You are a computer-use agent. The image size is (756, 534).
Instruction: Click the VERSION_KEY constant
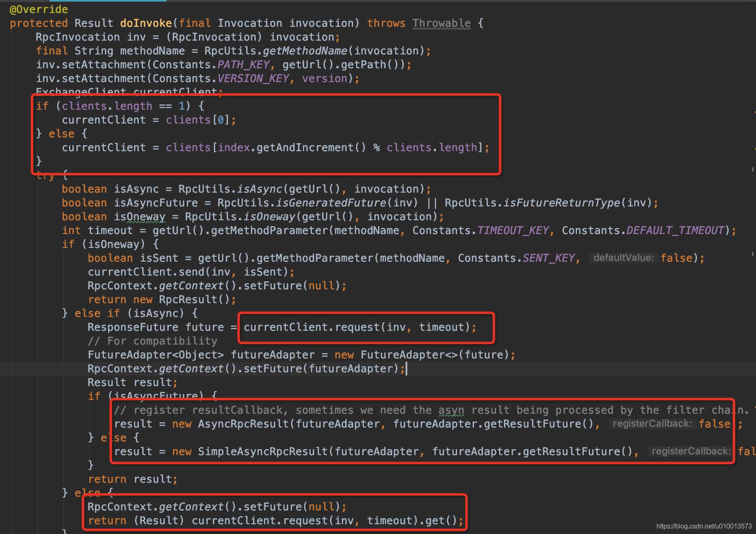coord(253,79)
